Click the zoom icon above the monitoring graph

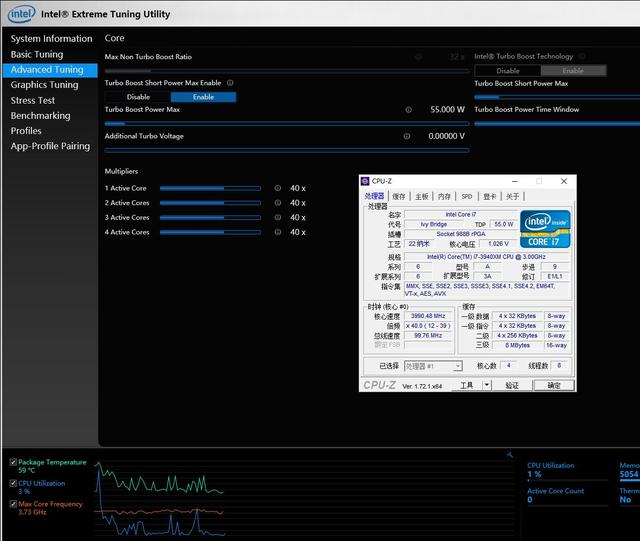coord(509,455)
